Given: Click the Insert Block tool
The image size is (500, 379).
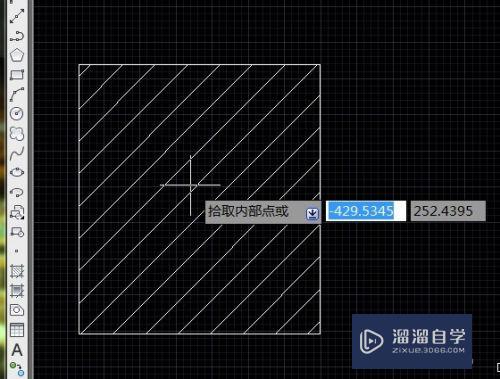Looking at the screenshot, I should pos(17,212).
